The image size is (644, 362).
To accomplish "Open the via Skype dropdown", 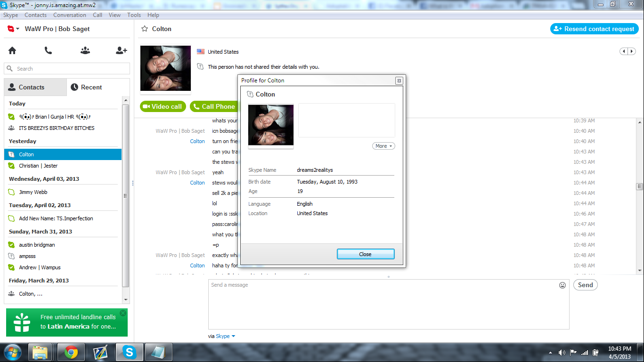I will pos(226,336).
